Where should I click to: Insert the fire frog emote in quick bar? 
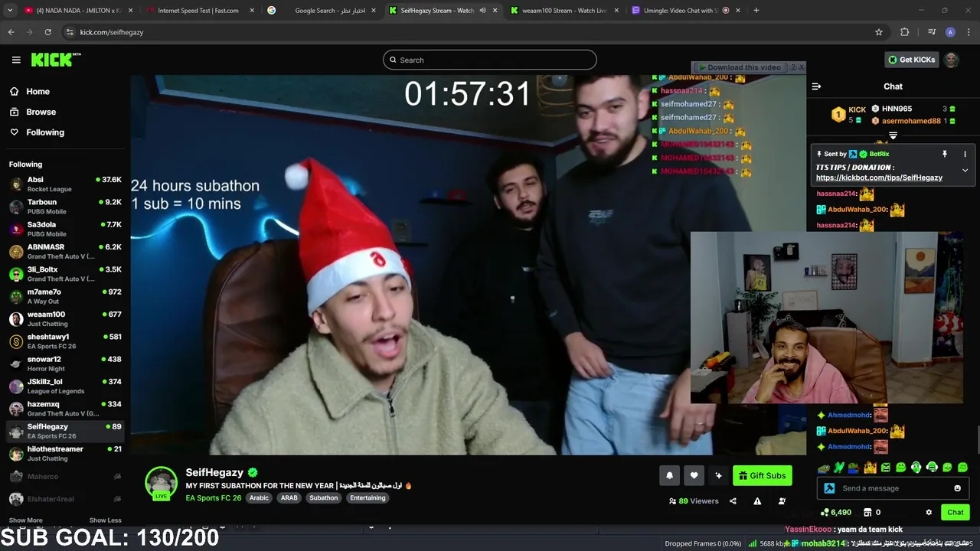coord(870,467)
